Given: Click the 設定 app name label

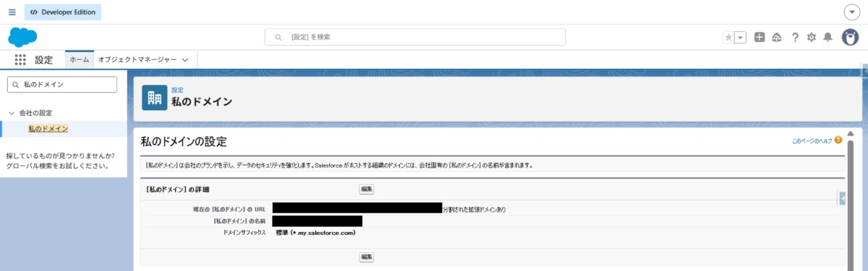Looking at the screenshot, I should (x=44, y=60).
